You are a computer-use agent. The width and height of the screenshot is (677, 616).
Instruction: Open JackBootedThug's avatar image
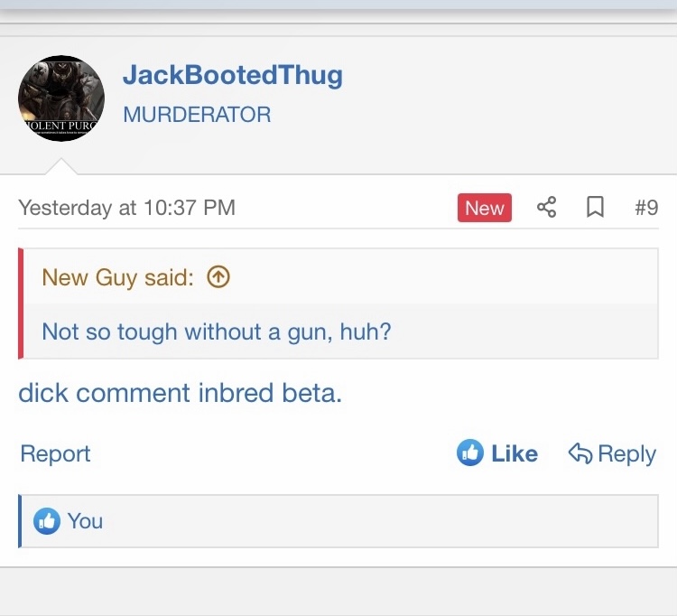[x=61, y=98]
